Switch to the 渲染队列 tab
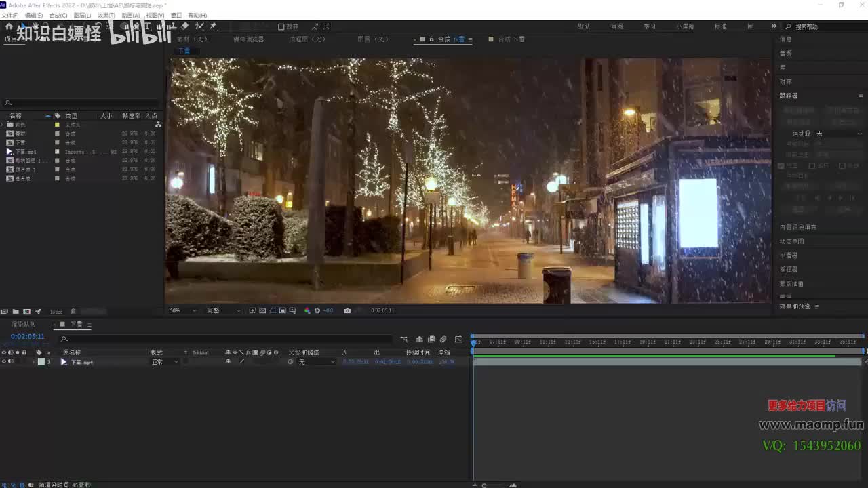The width and height of the screenshot is (868, 488). tap(24, 325)
